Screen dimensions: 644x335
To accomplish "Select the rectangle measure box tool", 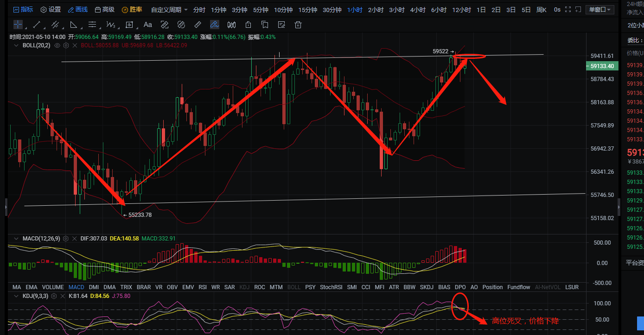I will (x=129, y=25).
